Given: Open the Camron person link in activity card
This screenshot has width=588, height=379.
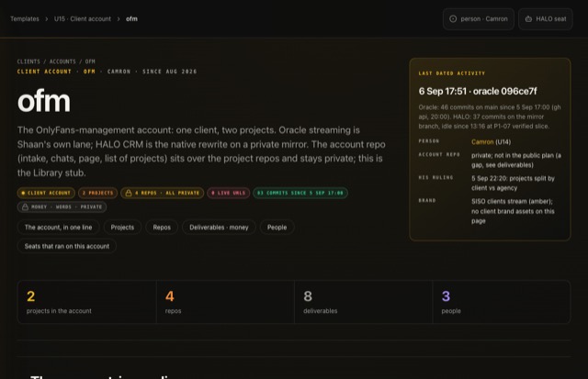Looking at the screenshot, I should click(482, 142).
